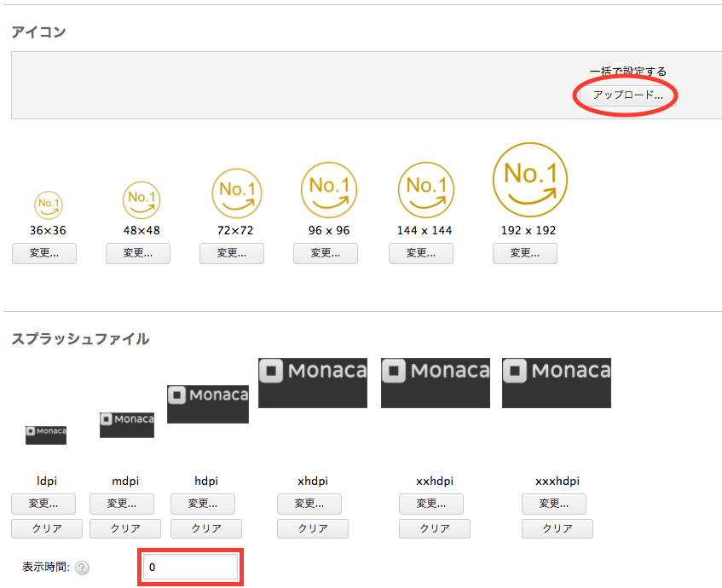Click the アップロード... bulk upload button

(627, 95)
